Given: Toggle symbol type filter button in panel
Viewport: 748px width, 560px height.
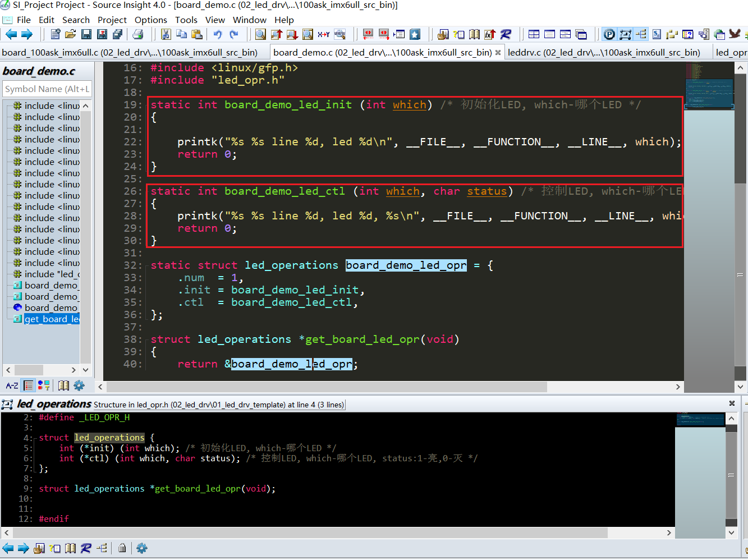Looking at the screenshot, I should (x=44, y=385).
